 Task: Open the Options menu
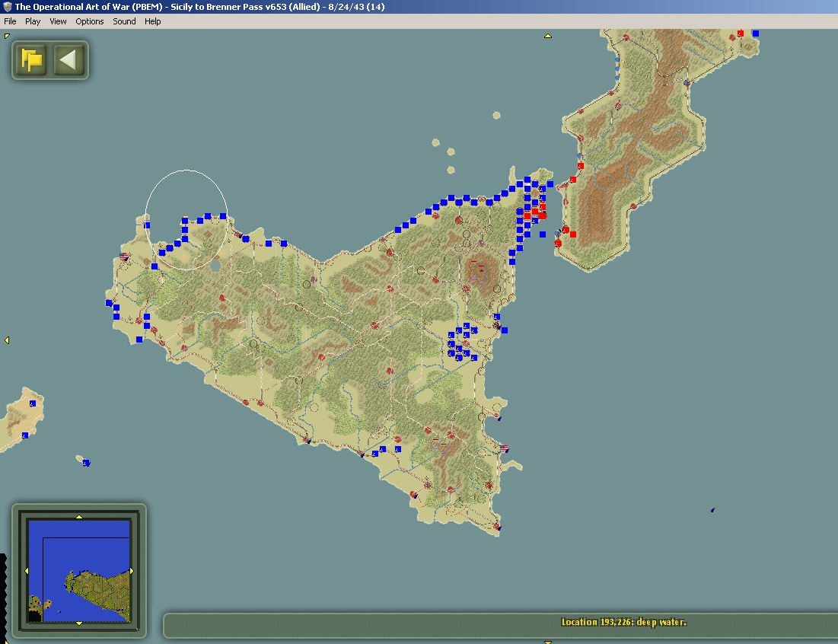point(89,21)
